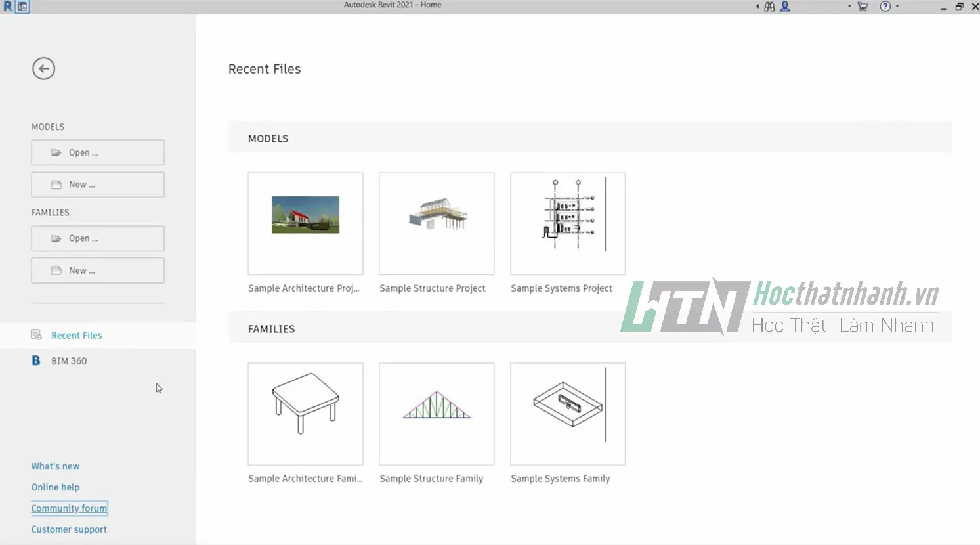Screen dimensions: 980x545
Task: Click the back arrow above the sidebar
Action: 43,68
